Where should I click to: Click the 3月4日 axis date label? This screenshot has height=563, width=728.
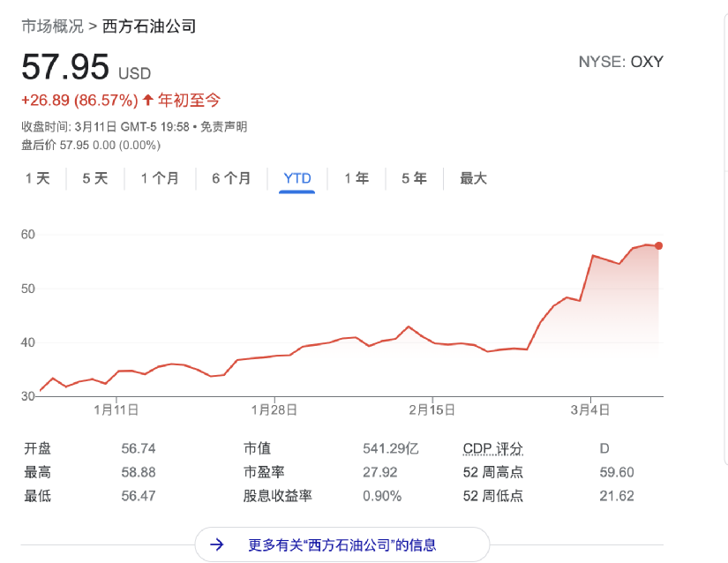point(589,409)
